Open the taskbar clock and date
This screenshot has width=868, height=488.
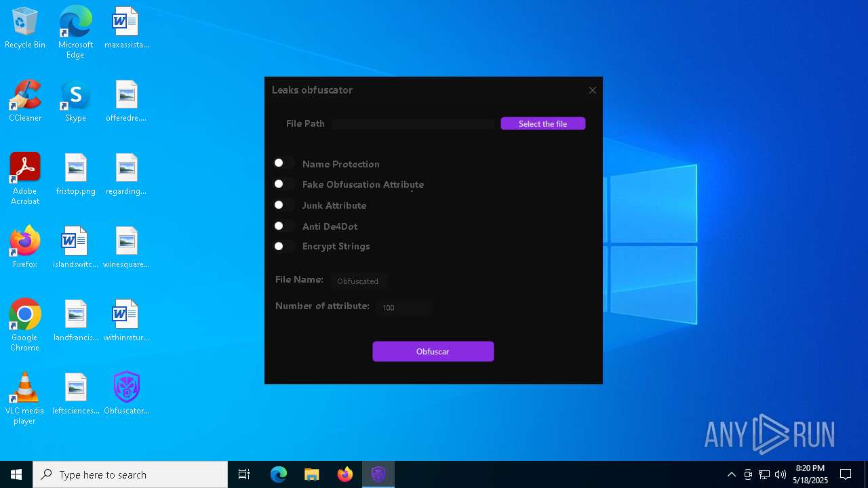pyautogui.click(x=810, y=474)
